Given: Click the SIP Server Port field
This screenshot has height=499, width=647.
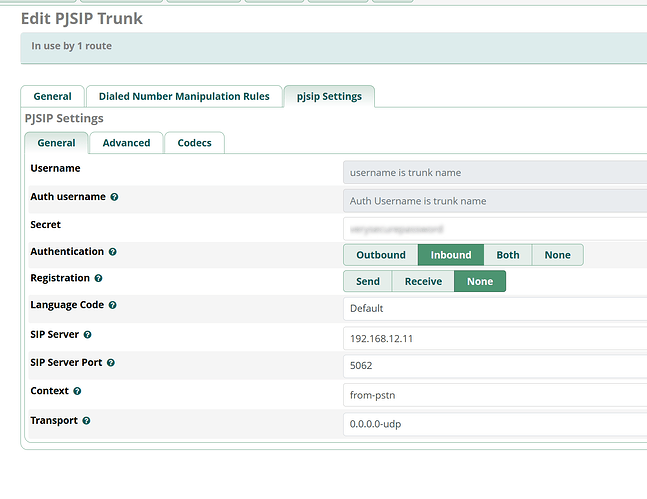Looking at the screenshot, I should 494,366.
